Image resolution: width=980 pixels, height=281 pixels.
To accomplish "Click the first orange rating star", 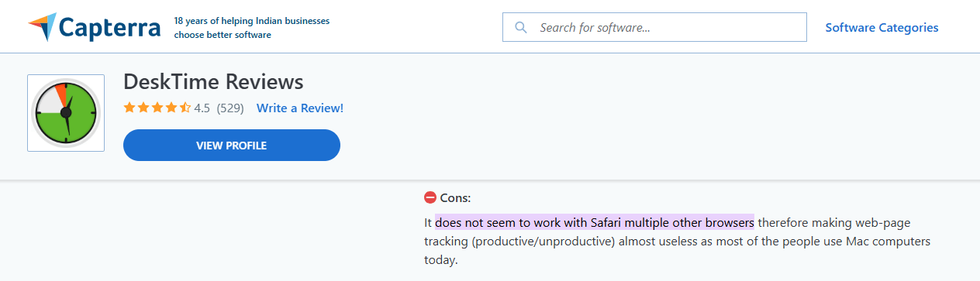I will pos(129,108).
